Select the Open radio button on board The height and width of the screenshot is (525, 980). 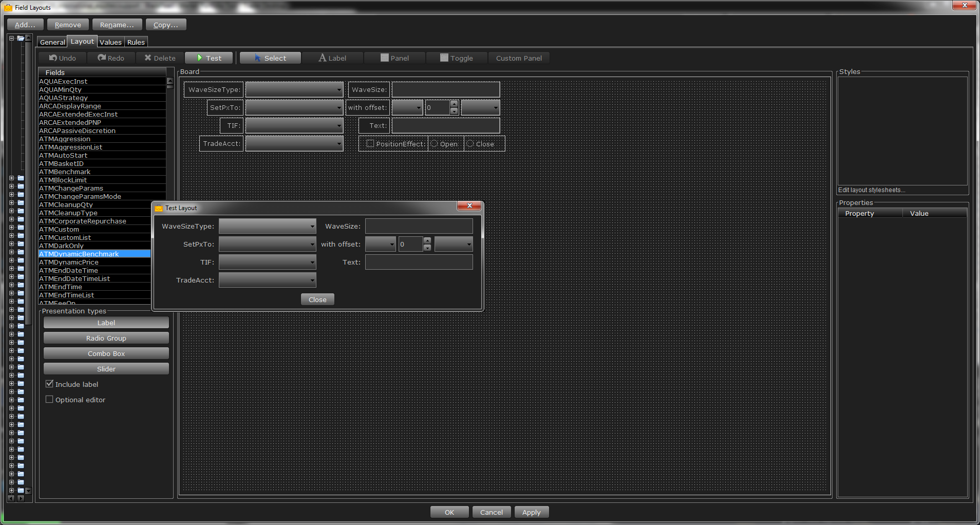click(x=435, y=144)
